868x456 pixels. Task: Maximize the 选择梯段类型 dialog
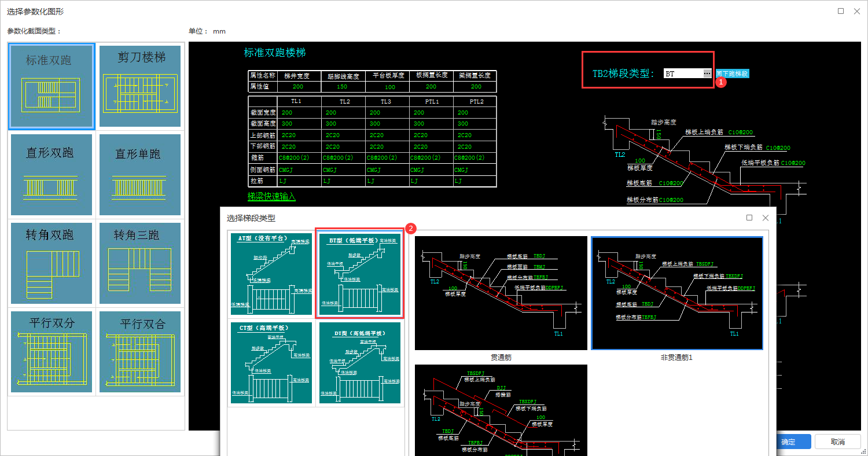point(749,218)
